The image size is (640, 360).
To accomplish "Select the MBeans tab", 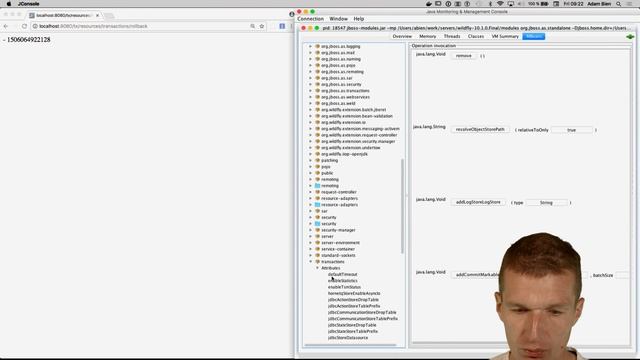I will point(534,36).
